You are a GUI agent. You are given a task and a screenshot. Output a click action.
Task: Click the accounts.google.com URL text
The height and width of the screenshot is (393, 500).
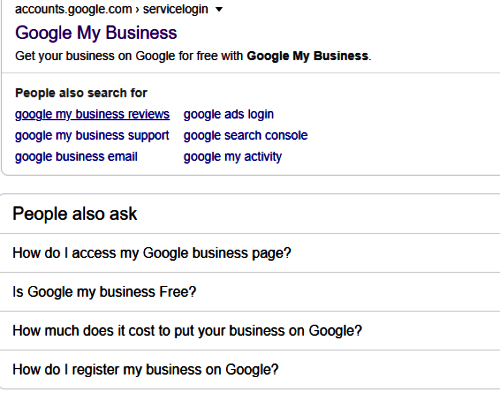coord(73,9)
